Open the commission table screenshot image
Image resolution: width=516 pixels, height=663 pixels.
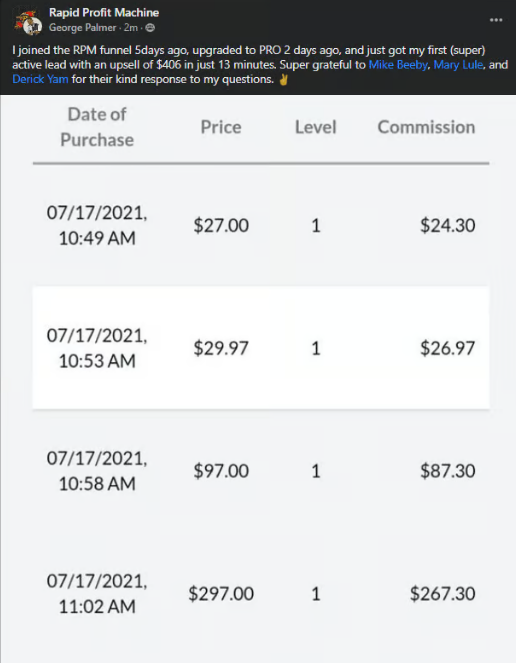coord(258,379)
